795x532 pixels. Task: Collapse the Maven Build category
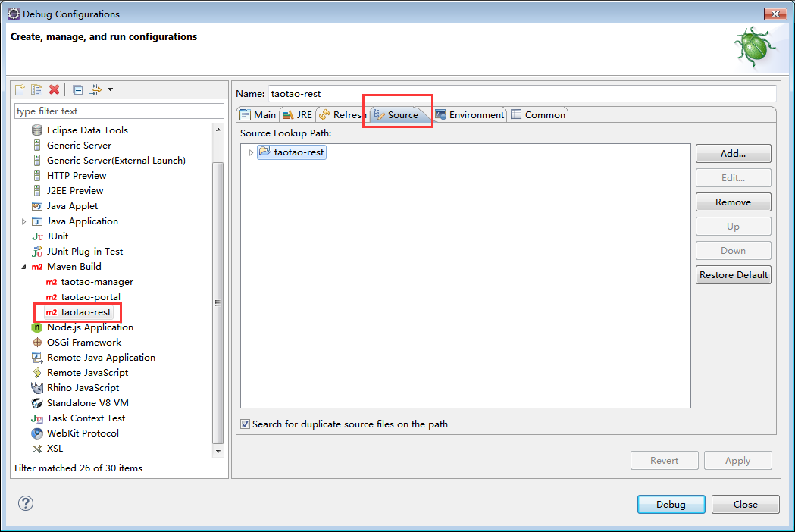[x=23, y=266]
